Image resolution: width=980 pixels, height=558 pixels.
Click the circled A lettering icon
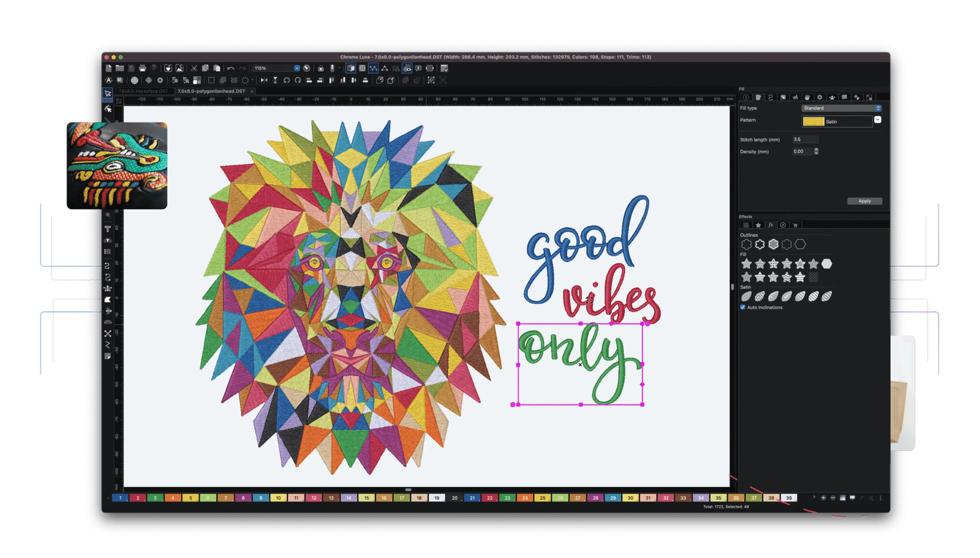pyautogui.click(x=109, y=80)
